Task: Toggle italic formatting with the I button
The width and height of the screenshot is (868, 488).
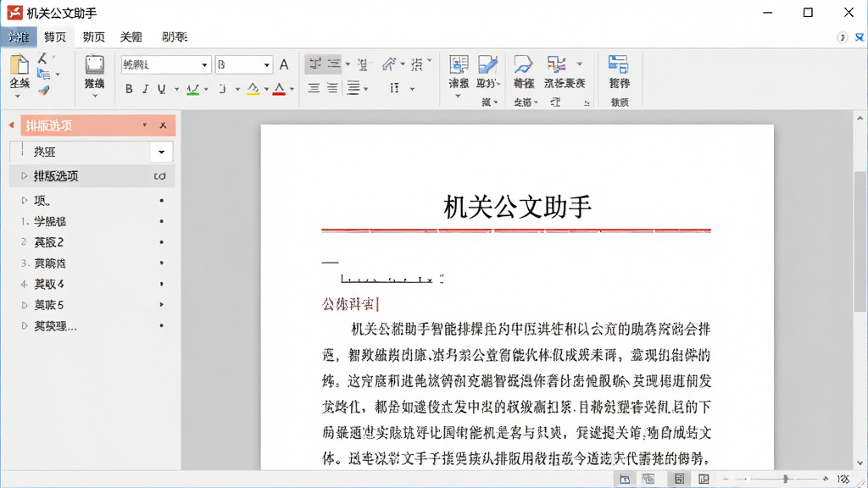Action: pos(146,88)
